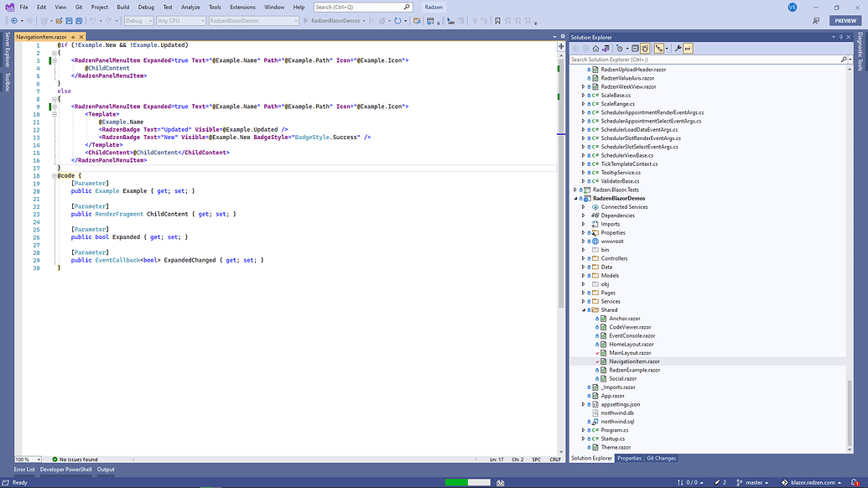The image size is (868, 488).
Task: Switch to the Git Changes tab
Action: pos(661,458)
